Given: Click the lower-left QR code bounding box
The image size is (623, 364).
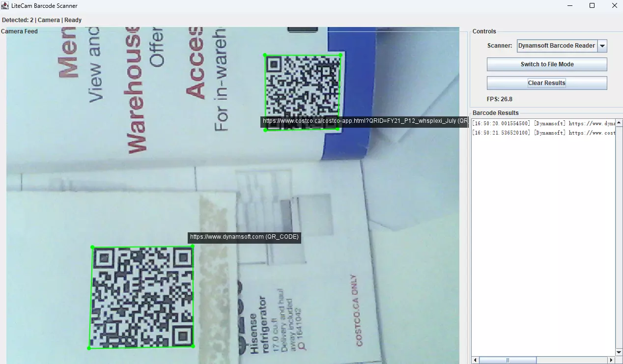Looking at the screenshot, I should [x=142, y=297].
